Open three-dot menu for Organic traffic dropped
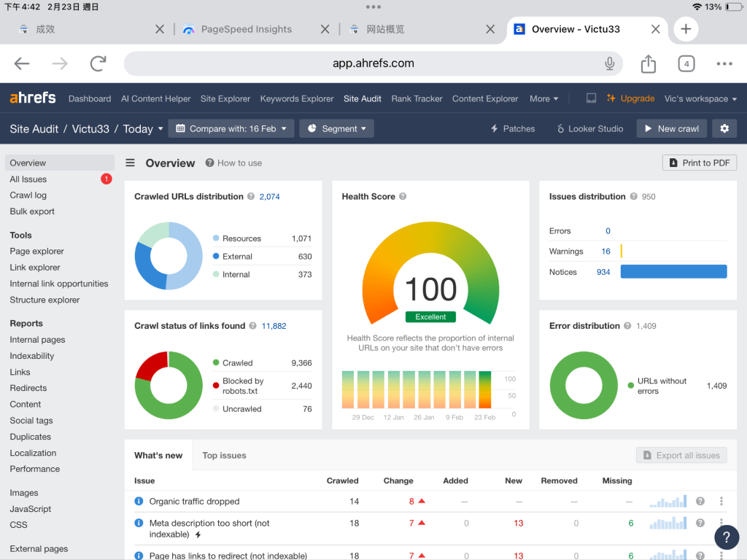The width and height of the screenshot is (747, 560). [721, 501]
